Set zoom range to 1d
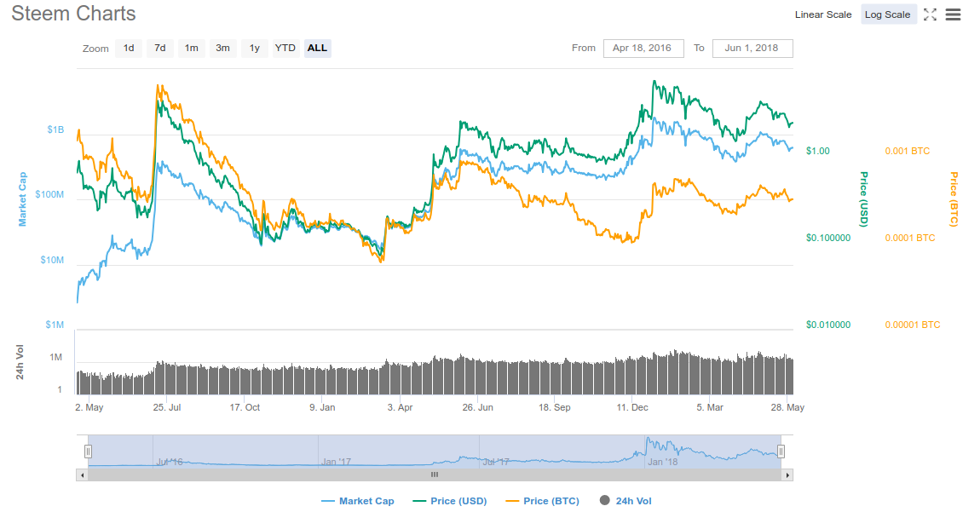 point(129,49)
